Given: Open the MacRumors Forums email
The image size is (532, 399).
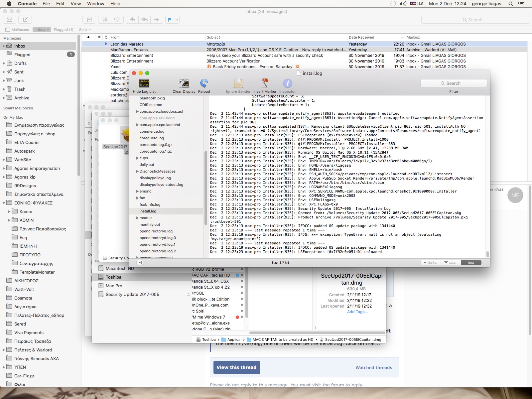Looking at the screenshot, I should (304, 50).
